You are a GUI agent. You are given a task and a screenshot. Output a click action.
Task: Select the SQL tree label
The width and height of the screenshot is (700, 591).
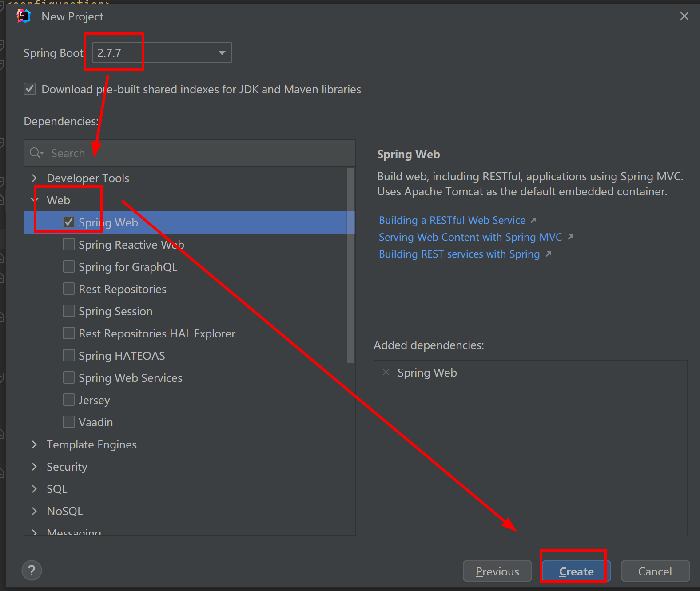click(x=57, y=489)
